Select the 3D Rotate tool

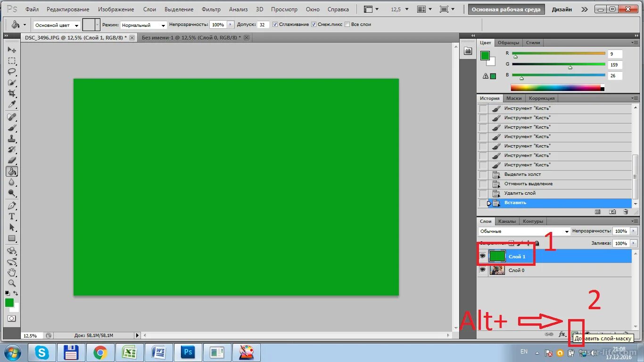tap(12, 251)
